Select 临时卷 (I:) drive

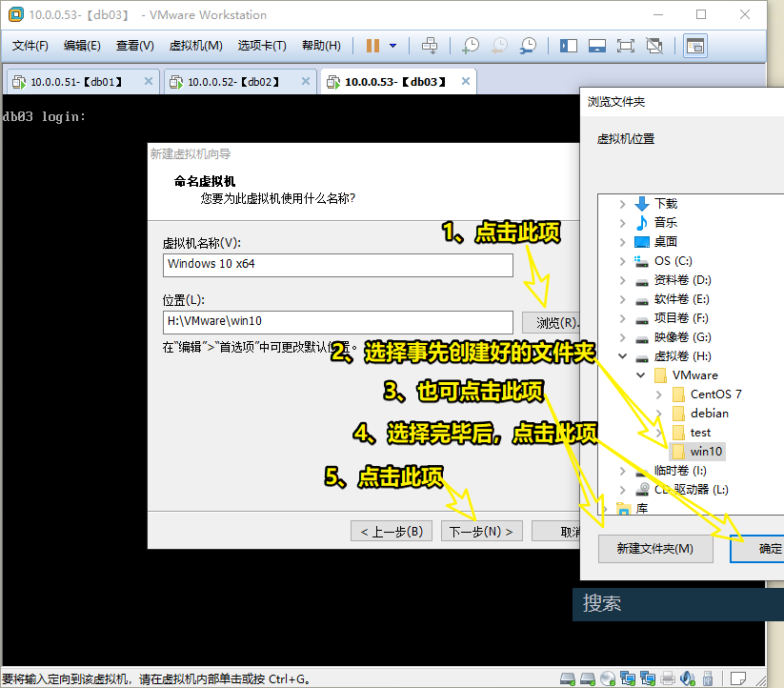pyautogui.click(x=680, y=471)
